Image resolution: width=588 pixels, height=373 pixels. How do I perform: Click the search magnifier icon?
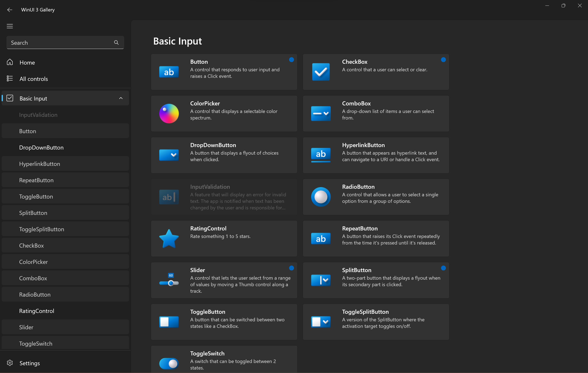116,42
